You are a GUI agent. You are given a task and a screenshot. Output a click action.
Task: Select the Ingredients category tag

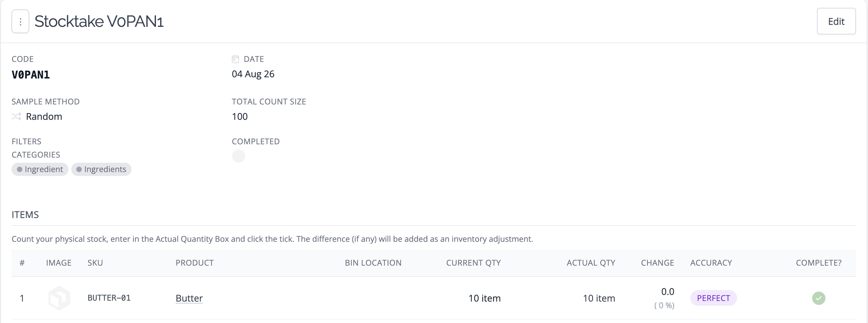(x=101, y=169)
